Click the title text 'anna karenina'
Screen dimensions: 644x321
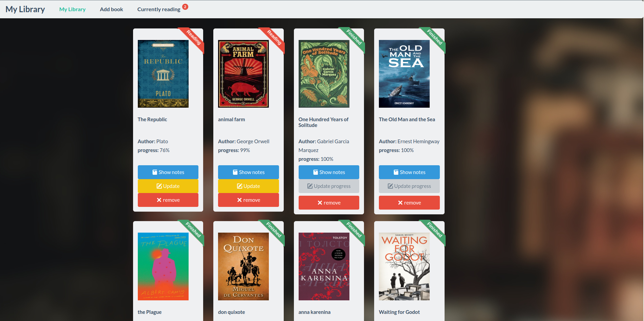[315, 312]
